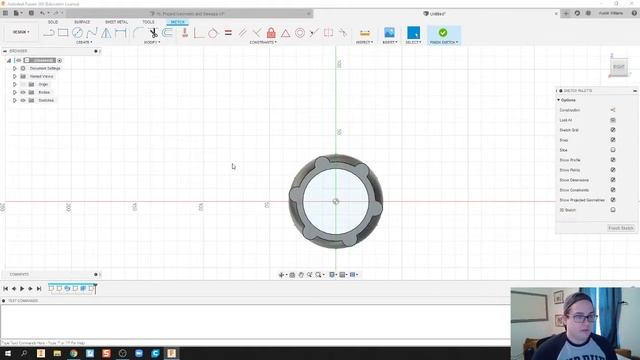This screenshot has height=360, width=640.
Task: Apply the Equal constraint
Action: click(228, 33)
